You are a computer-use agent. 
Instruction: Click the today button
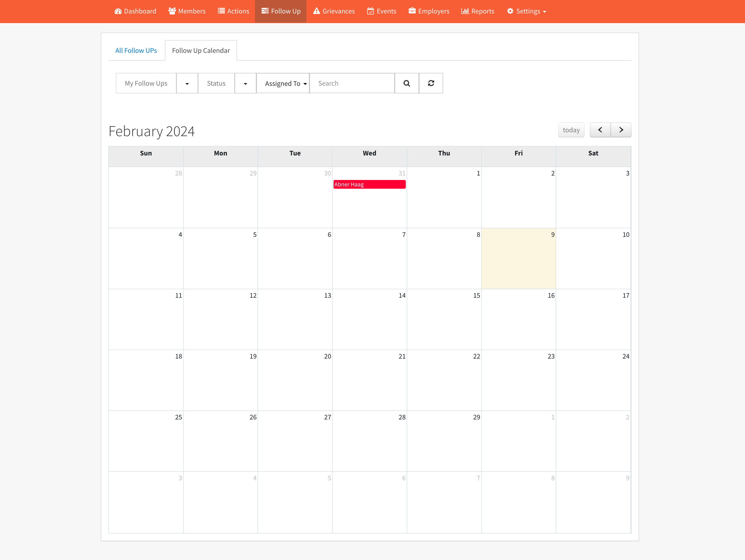coord(571,130)
